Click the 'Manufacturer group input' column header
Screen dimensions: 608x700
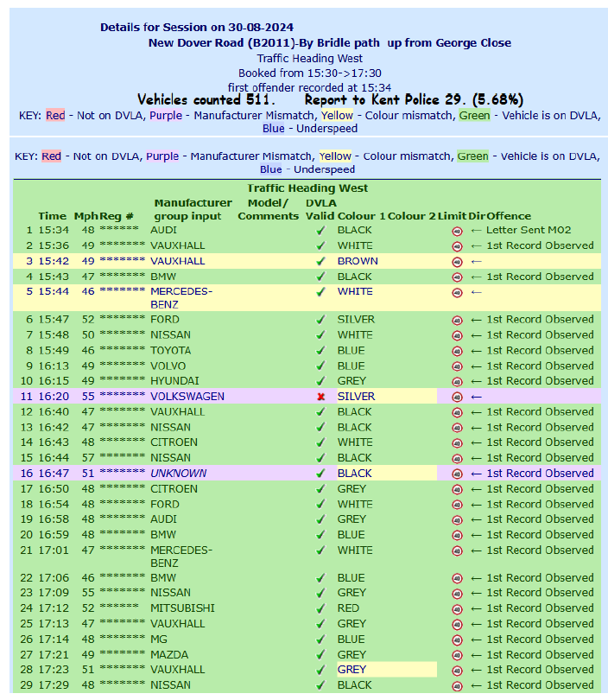193,209
